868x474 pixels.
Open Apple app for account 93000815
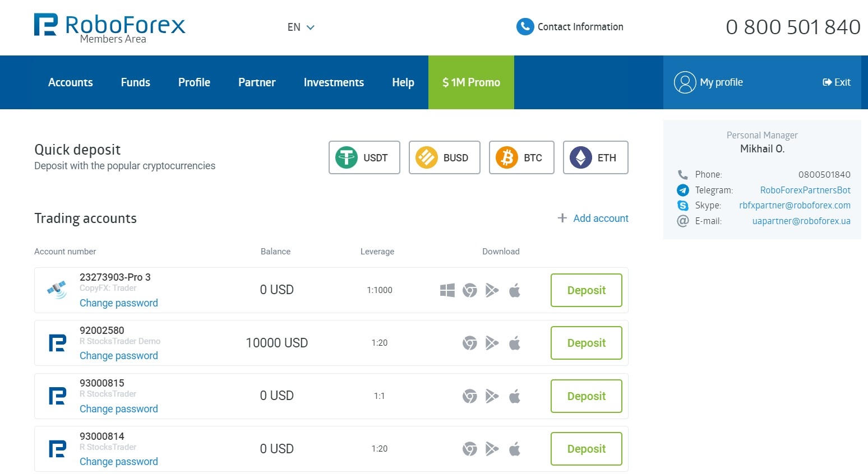515,396
